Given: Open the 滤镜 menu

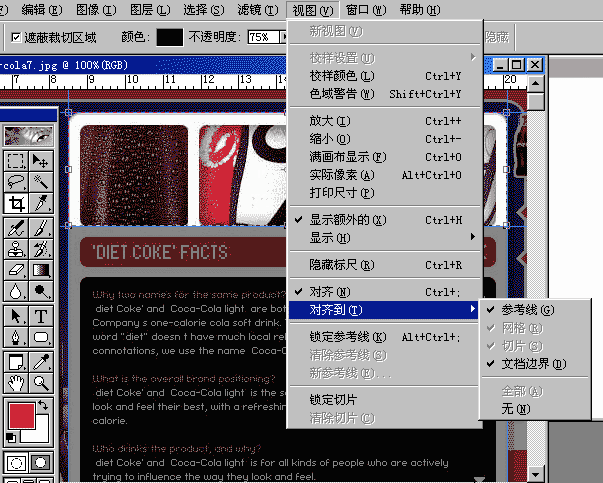Looking at the screenshot, I should [258, 10].
